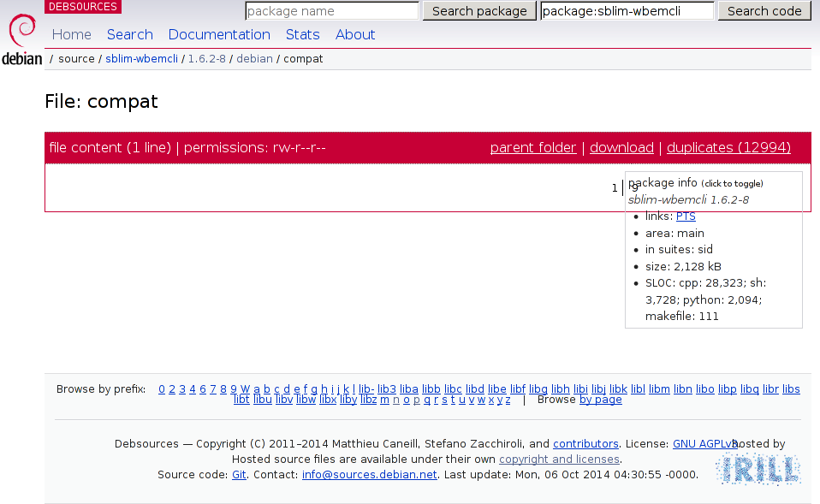The image size is (820, 504).
Task: Click sblim-wbemcli in the breadcrumb
Action: (142, 58)
